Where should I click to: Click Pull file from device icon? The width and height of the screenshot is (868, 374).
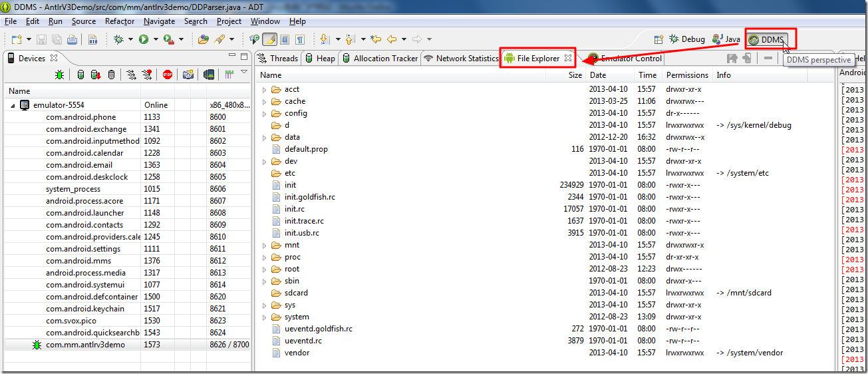click(732, 59)
